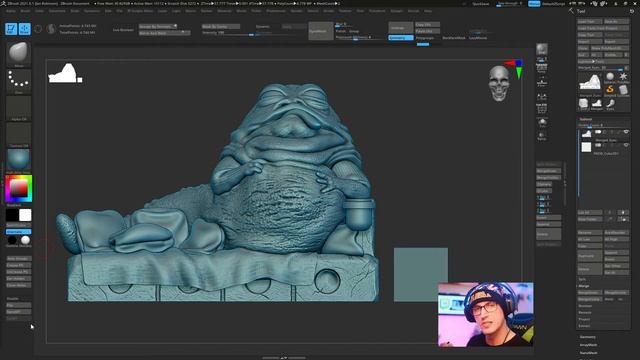
Task: Select the white square second subtool thumbnail
Action: (x=587, y=147)
